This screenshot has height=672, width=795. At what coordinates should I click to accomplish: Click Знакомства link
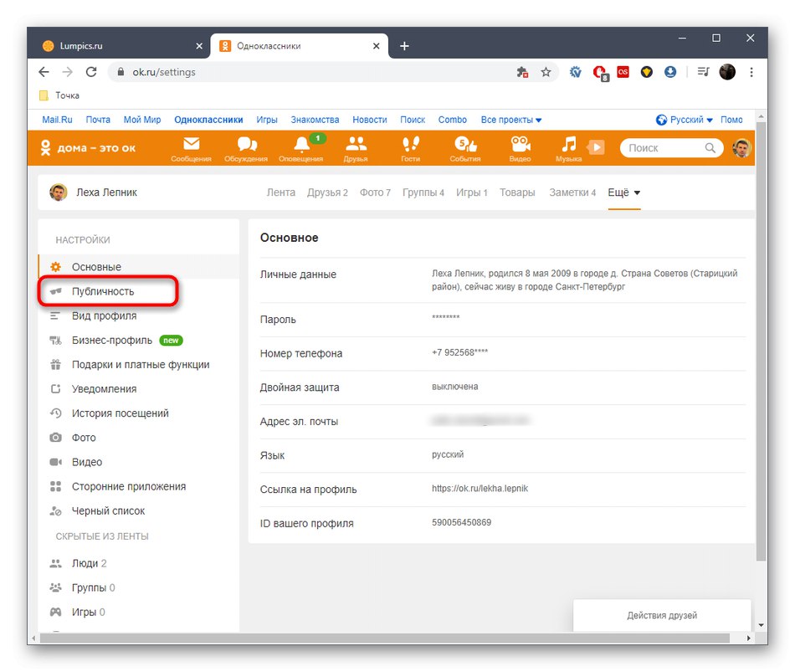[x=315, y=120]
